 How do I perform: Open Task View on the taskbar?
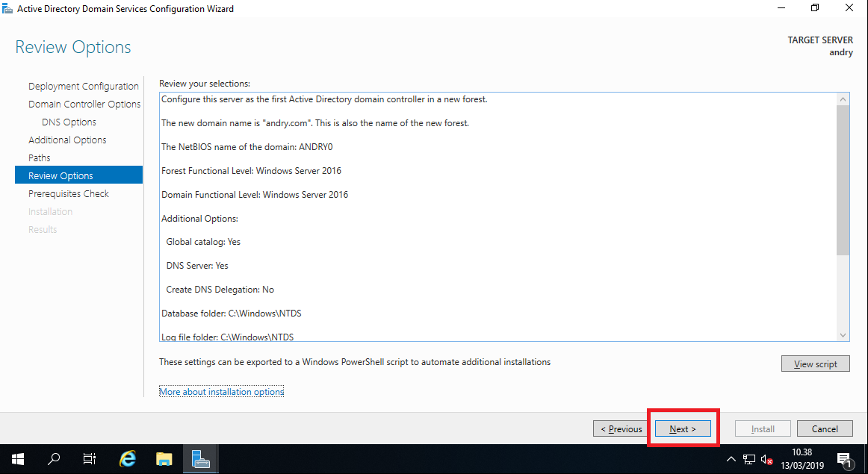[x=89, y=458]
